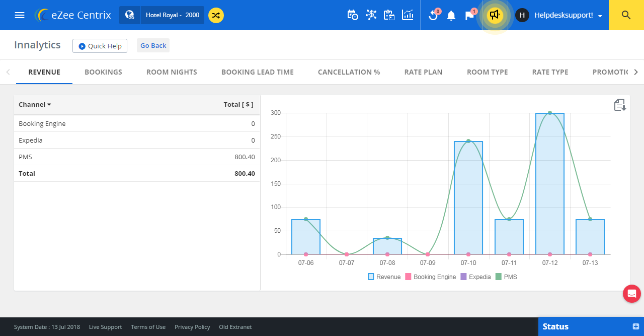Open the Cancellation % tab
Viewport: 644px width, 336px height.
349,72
